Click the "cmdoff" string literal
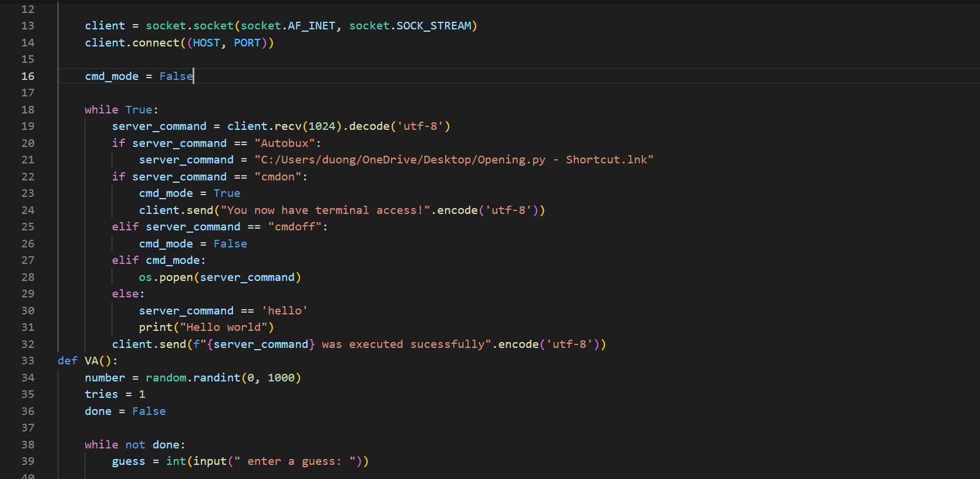 (x=295, y=227)
